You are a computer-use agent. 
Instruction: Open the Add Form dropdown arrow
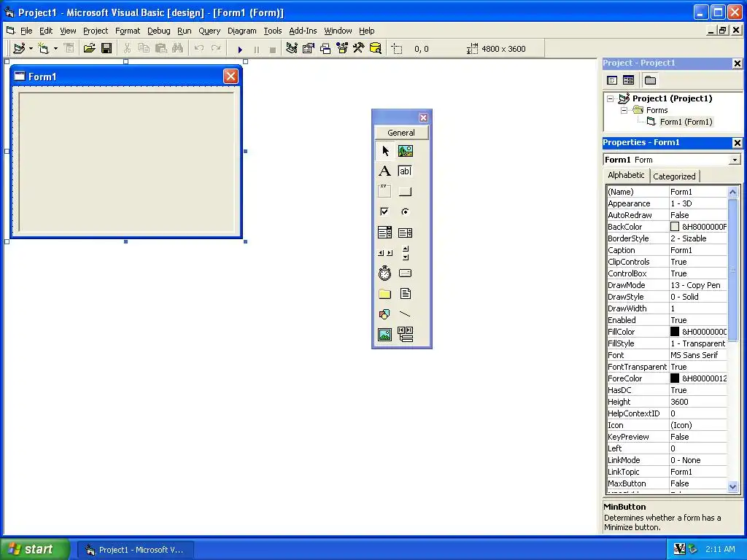(55, 49)
